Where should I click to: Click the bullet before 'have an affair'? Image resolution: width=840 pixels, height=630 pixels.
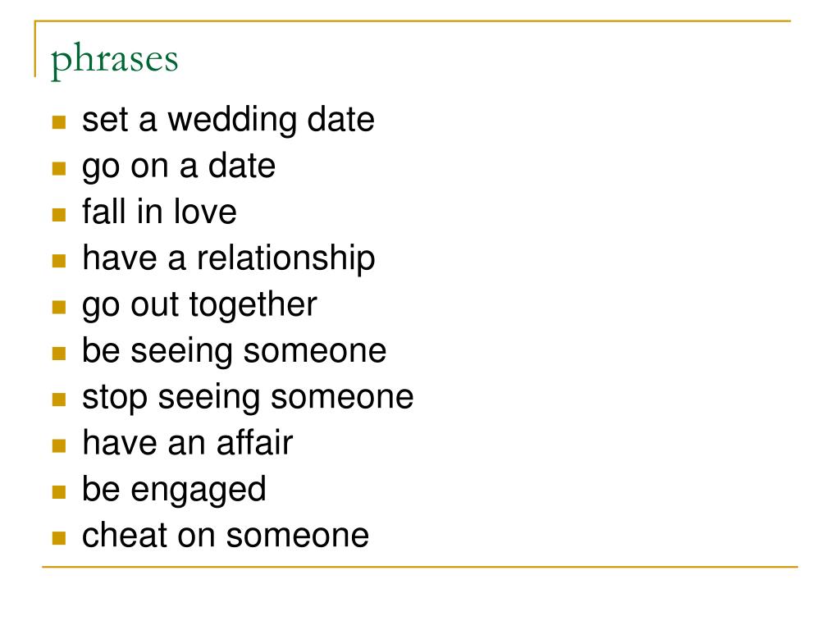59,445
